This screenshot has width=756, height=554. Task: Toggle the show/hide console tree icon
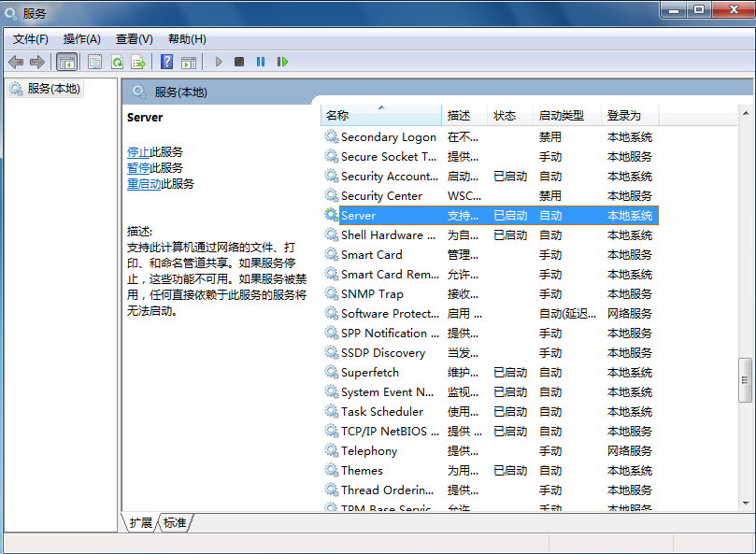(66, 62)
